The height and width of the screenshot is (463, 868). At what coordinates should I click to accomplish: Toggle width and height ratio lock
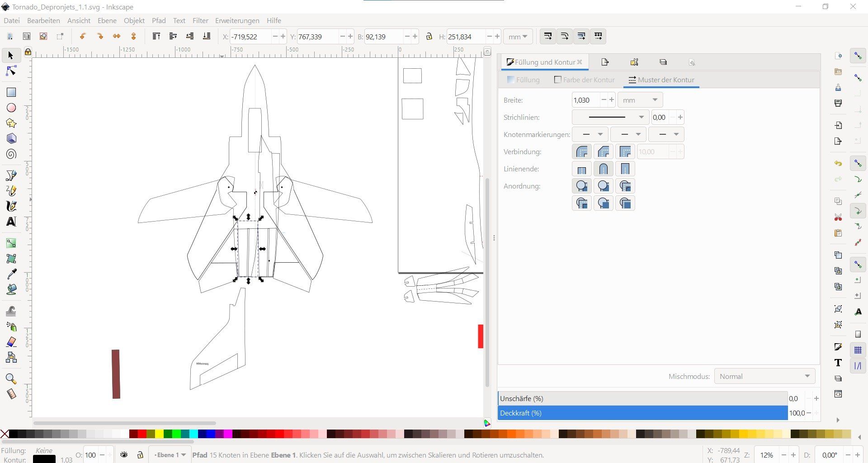pos(429,37)
